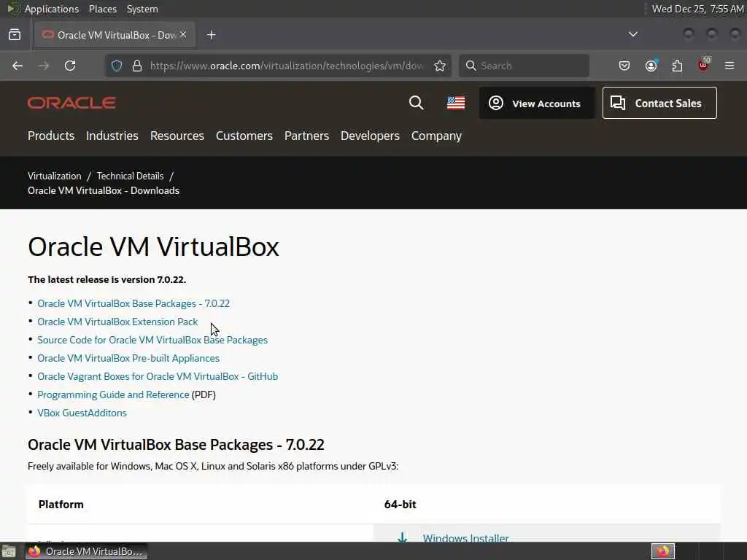This screenshot has width=747, height=560.
Task: Select the Oracle VM VirtualBox taskbar entry
Action: point(86,551)
